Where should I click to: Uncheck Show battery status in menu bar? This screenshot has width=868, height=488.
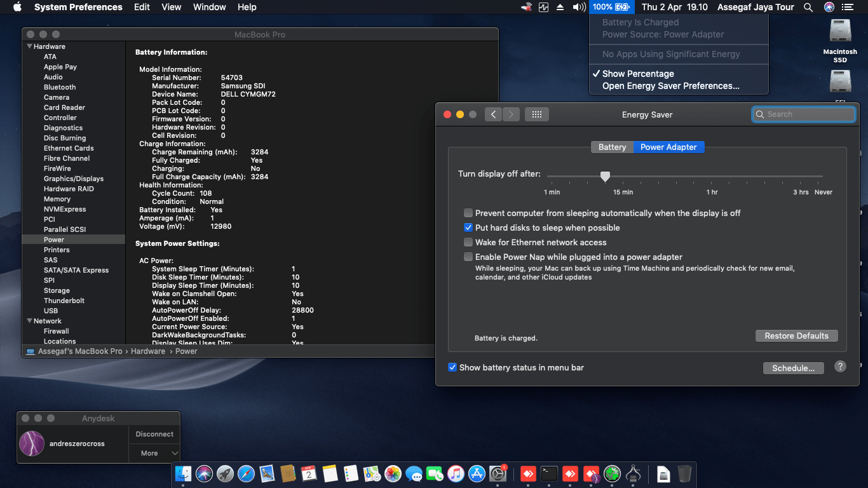point(452,367)
